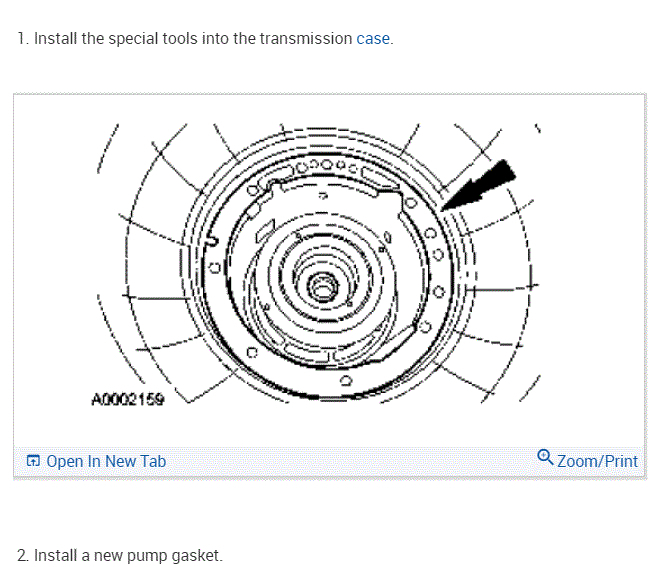The width and height of the screenshot is (662, 567).
Task: Open the 'case' hyperlink in step 1
Action: pos(373,38)
